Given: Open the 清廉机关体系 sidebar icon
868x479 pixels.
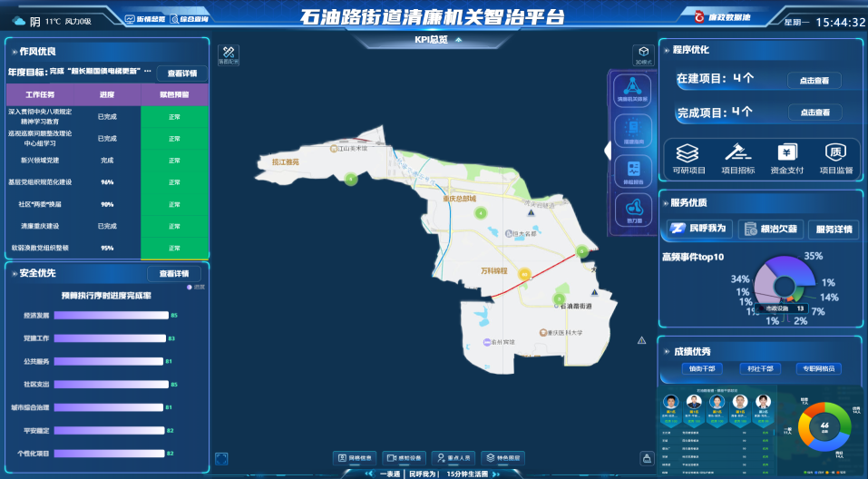Looking at the screenshot, I should [x=633, y=89].
